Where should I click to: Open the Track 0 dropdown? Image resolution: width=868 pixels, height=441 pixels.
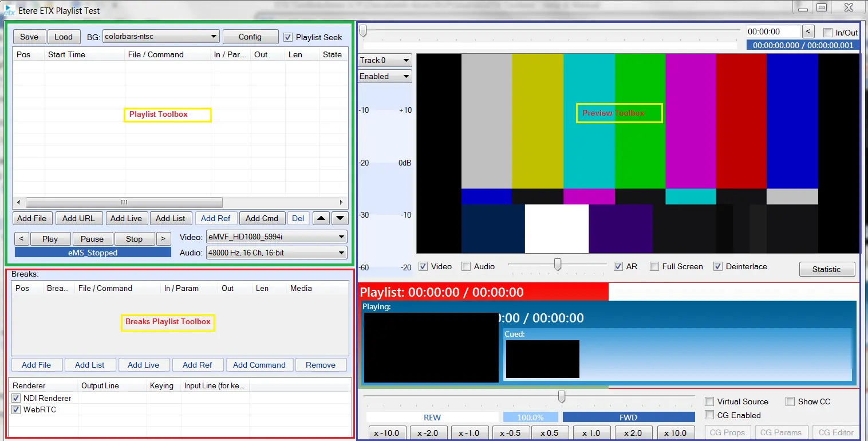tap(385, 60)
